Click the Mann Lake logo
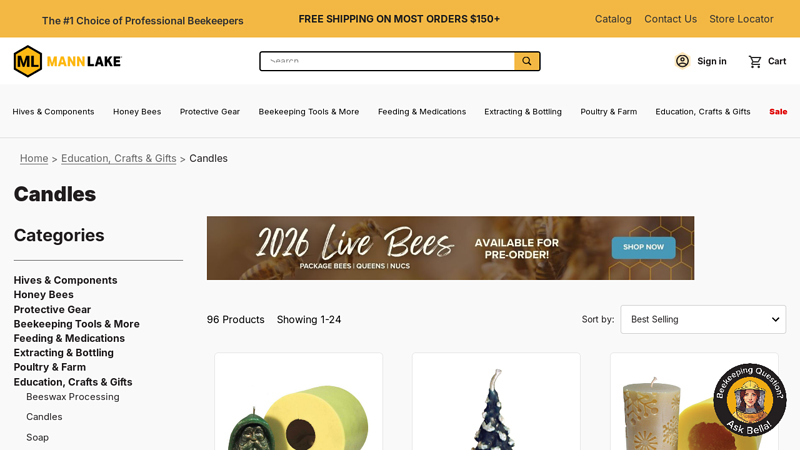Viewport: 800px width, 450px height. (x=68, y=61)
